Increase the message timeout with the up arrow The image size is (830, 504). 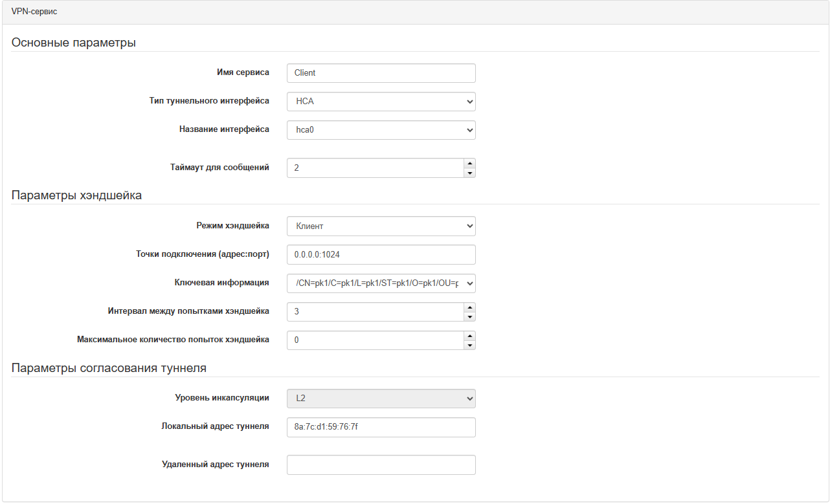pos(470,163)
